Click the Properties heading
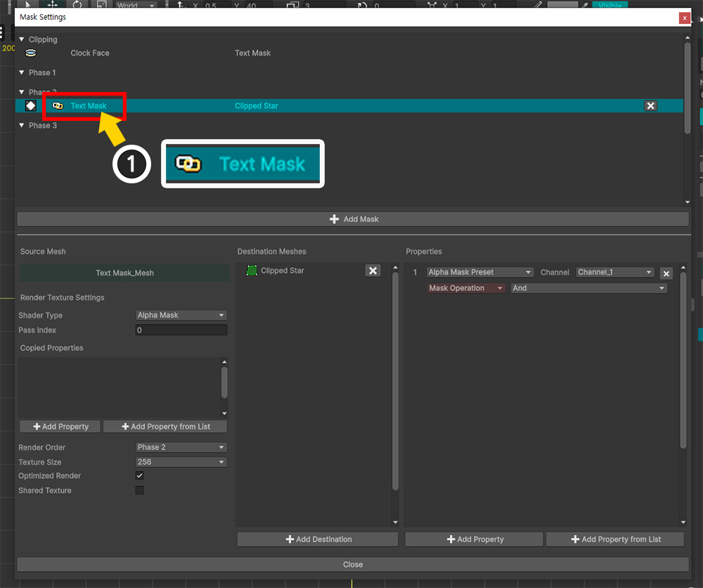The width and height of the screenshot is (703, 588). click(x=424, y=251)
